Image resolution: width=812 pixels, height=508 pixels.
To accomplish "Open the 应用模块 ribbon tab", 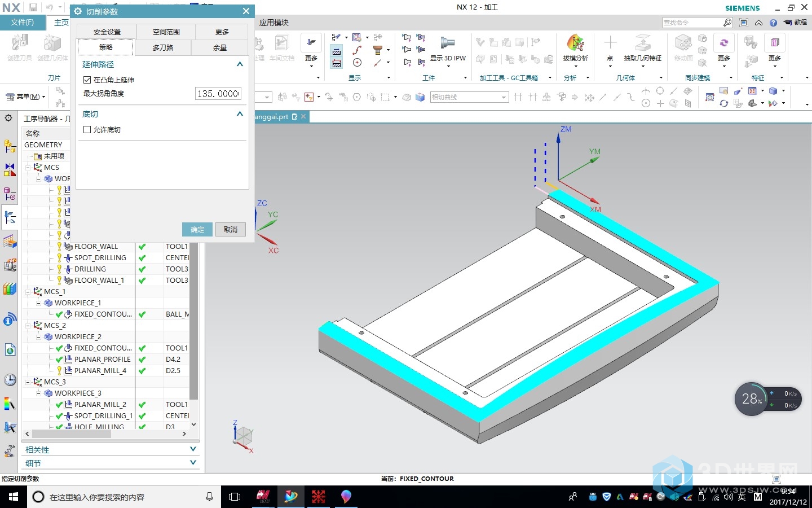I will pyautogui.click(x=274, y=23).
